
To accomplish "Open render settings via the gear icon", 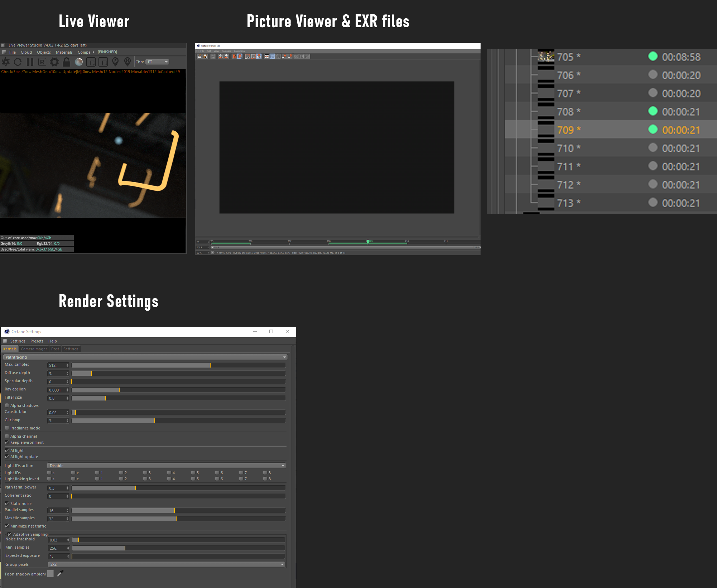I will pos(54,62).
